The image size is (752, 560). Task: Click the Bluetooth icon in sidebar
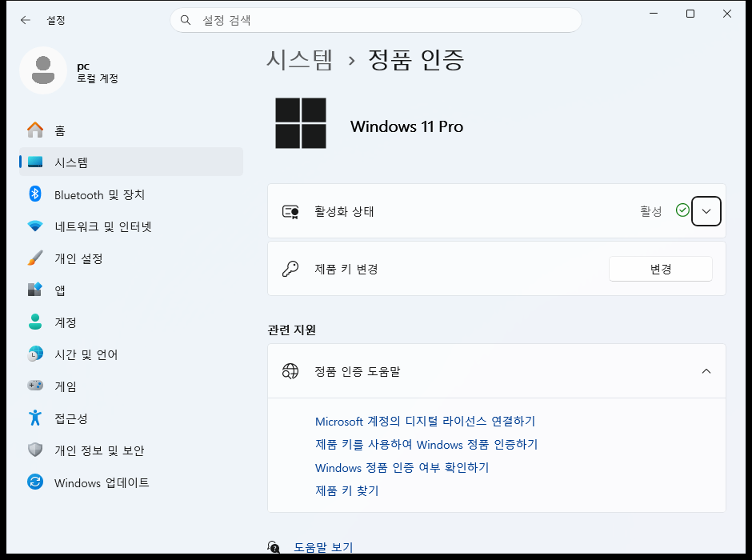[35, 194]
